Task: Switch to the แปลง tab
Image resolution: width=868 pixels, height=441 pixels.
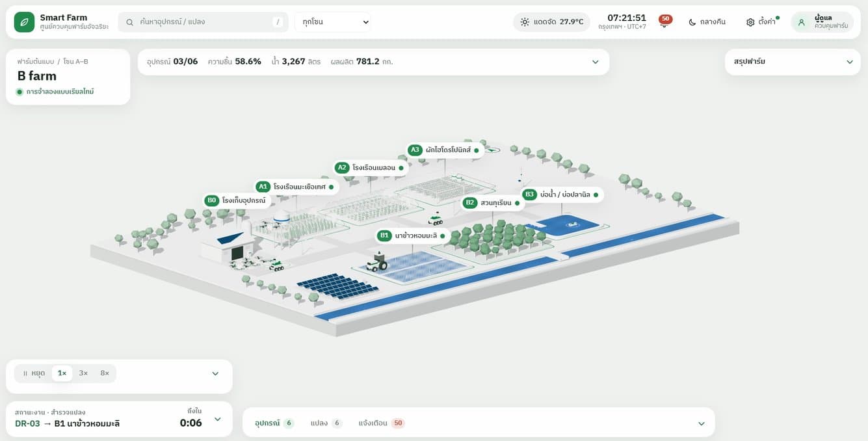Action: (x=326, y=423)
